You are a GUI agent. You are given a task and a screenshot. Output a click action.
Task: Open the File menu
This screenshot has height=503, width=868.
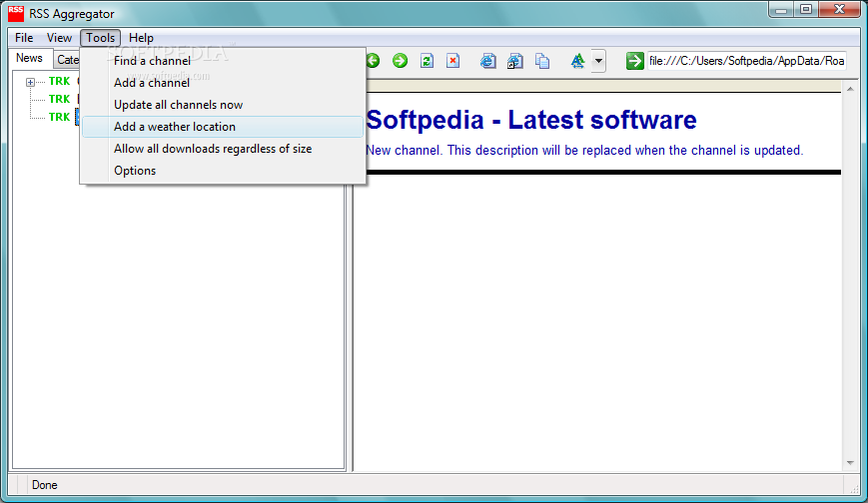24,38
